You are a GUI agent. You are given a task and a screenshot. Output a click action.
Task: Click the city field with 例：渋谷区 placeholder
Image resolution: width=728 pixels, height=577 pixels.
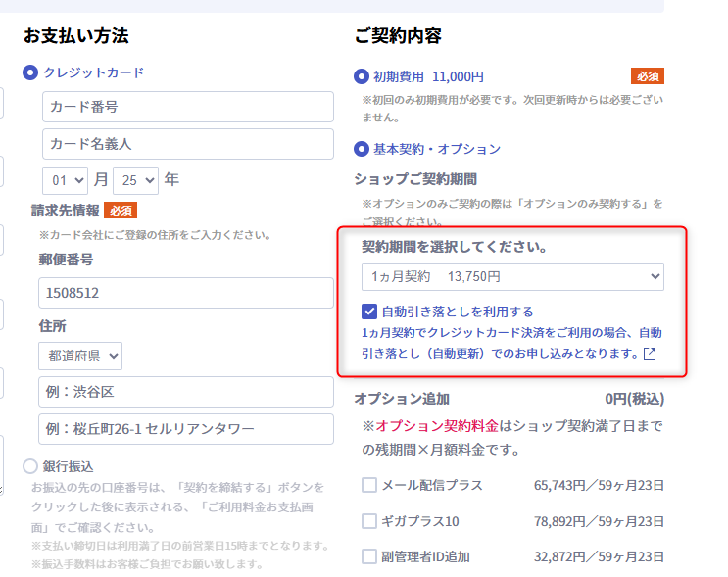click(187, 391)
